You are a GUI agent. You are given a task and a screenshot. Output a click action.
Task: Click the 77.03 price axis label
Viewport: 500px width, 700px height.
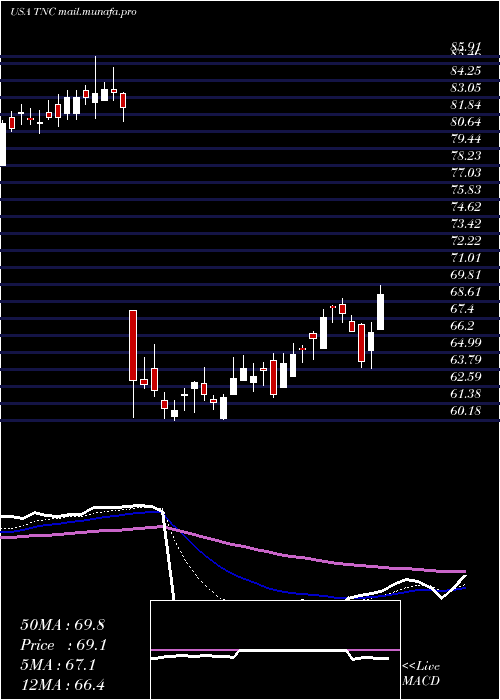tap(466, 173)
